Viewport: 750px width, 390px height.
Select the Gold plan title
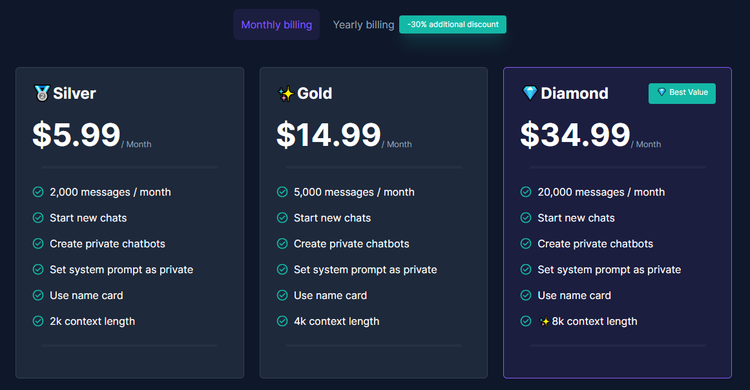click(314, 93)
